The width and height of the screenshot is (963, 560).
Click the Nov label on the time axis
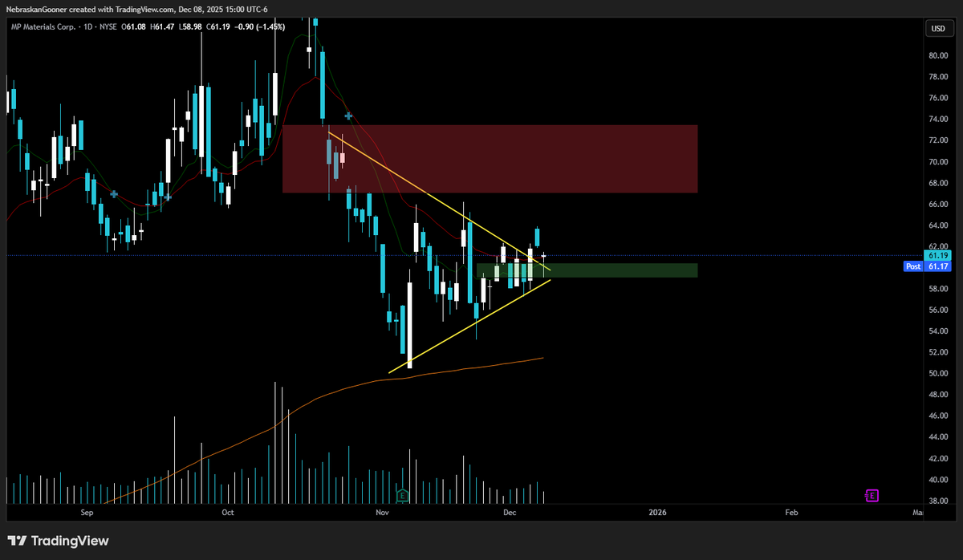382,512
